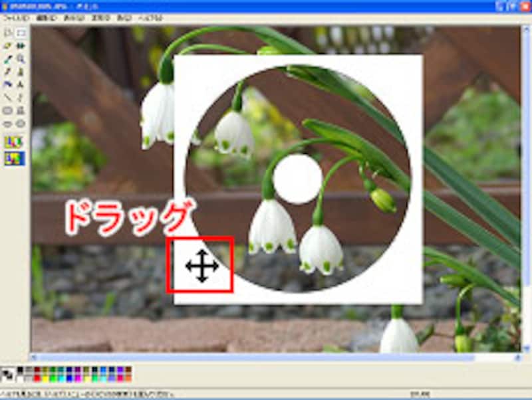Close the Paint window
532x400 pixels.
click(x=525, y=6)
